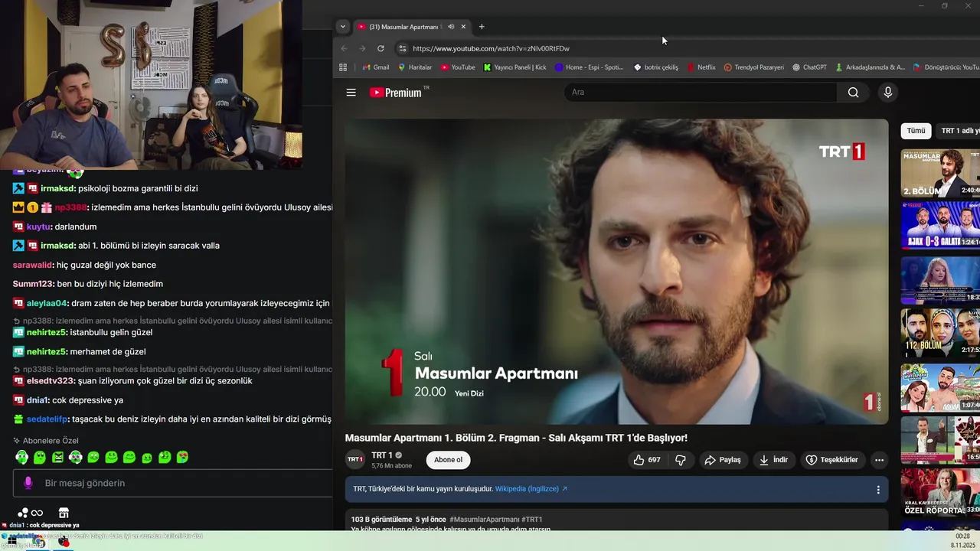Open the Haritalar bookmark

415,67
